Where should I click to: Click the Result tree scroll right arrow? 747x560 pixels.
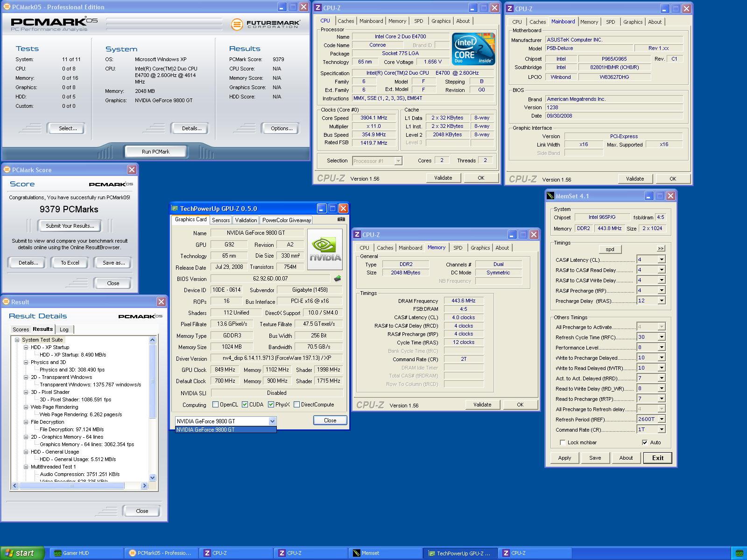point(144,486)
